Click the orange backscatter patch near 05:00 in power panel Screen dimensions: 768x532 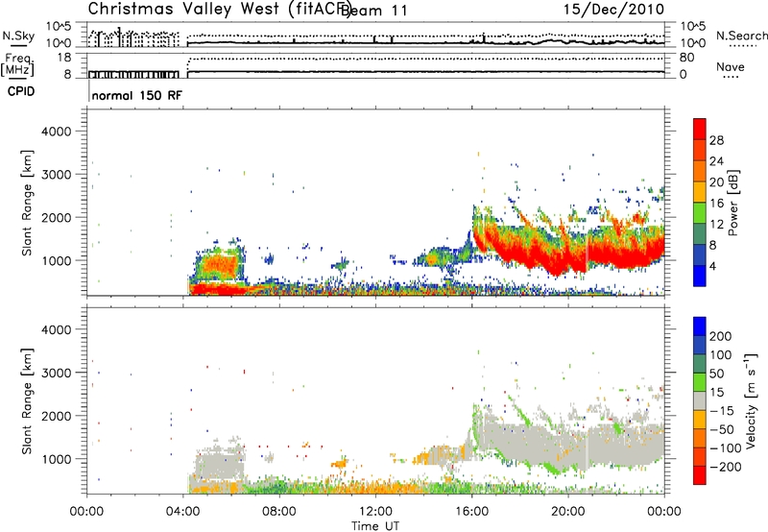pyautogui.click(x=221, y=265)
